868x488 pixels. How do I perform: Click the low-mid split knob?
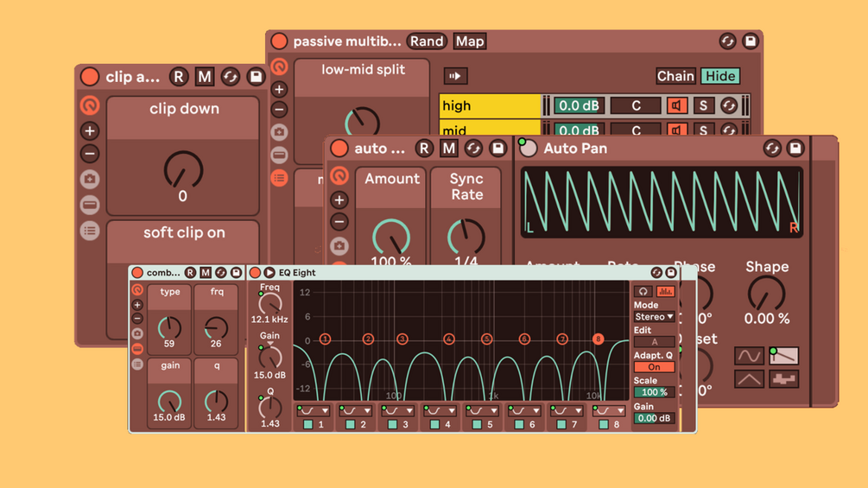363,122
